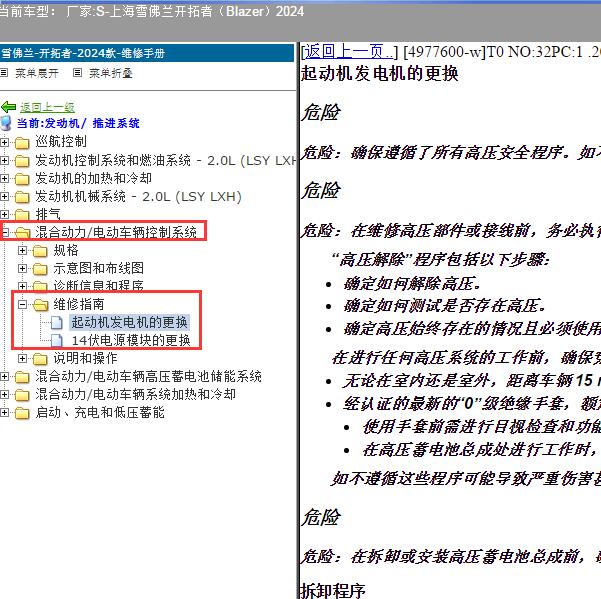Viewport: 601px width, 599px height.
Task: Click the 返回上一级 link
Action: click(x=47, y=107)
